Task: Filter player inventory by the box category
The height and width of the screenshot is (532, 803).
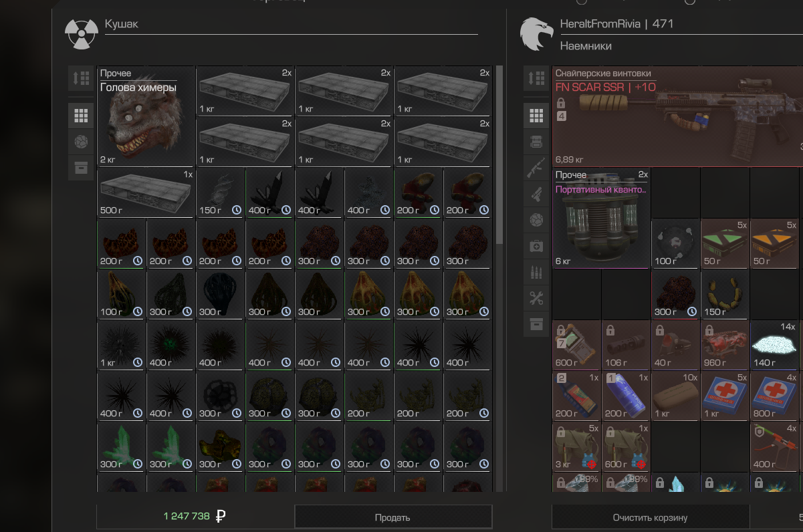Action: point(536,324)
